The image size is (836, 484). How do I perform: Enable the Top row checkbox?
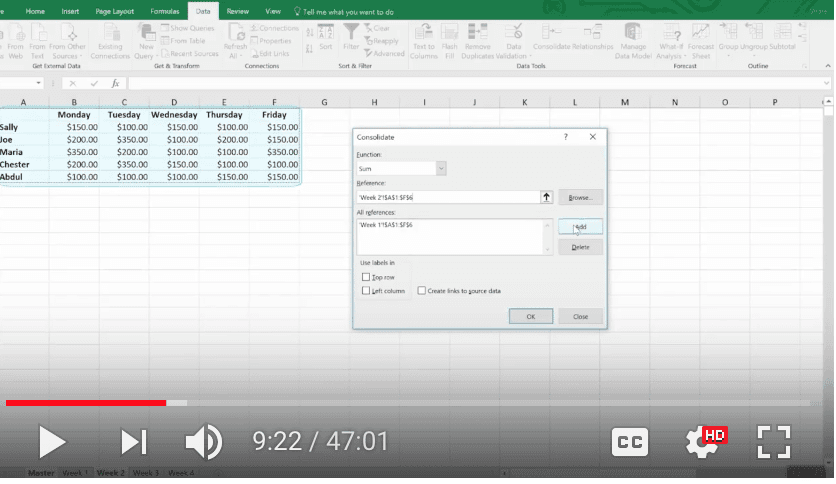click(x=366, y=276)
